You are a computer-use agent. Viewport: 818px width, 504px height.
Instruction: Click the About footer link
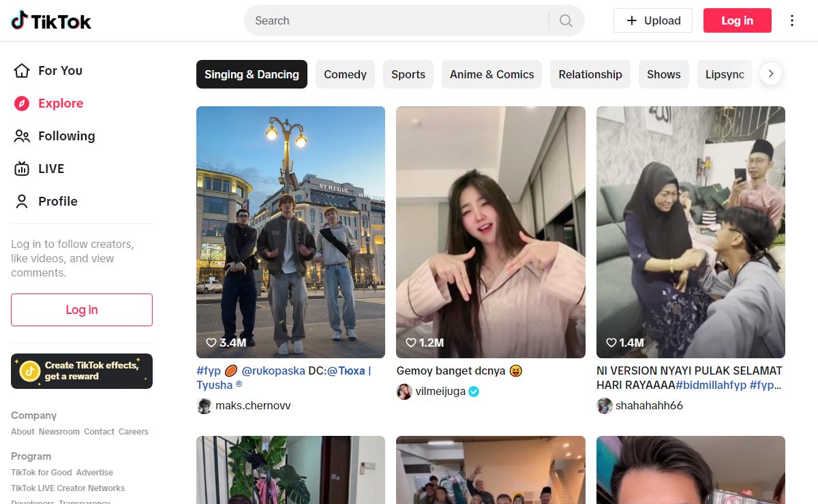point(22,432)
